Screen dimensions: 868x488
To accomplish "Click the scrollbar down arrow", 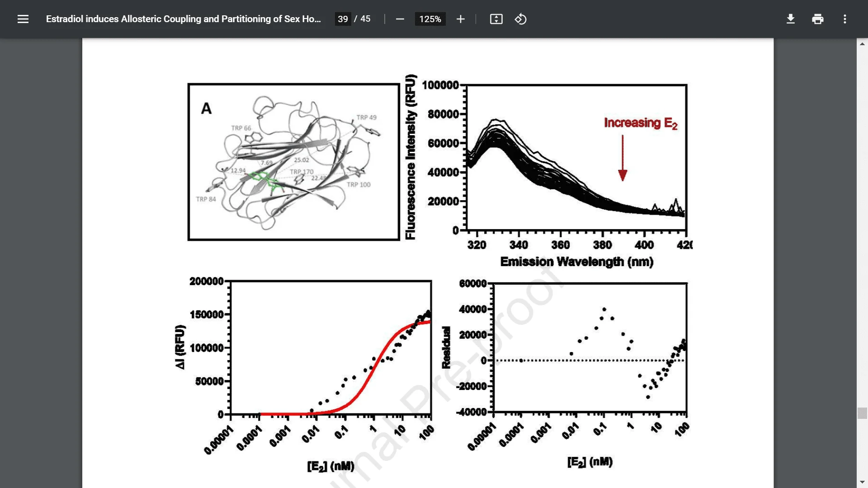I will [862, 482].
